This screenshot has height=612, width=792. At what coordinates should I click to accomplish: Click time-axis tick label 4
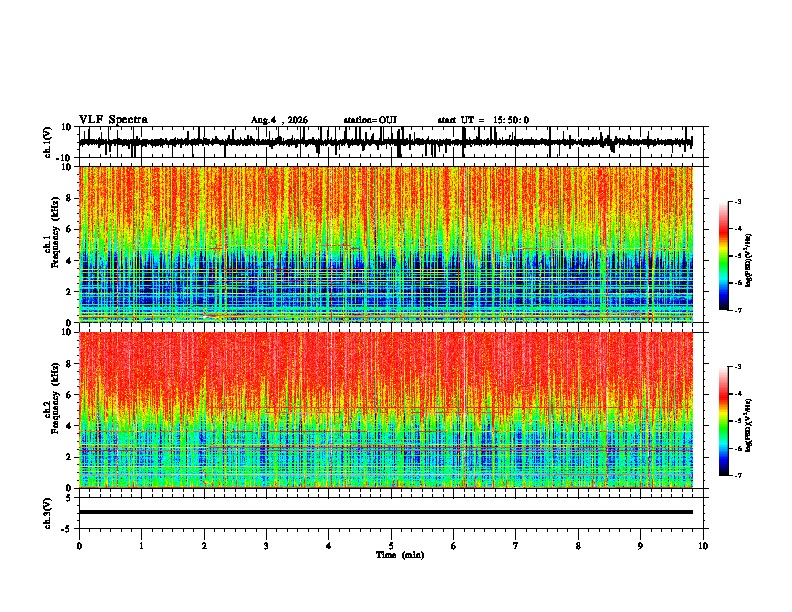[x=329, y=546]
